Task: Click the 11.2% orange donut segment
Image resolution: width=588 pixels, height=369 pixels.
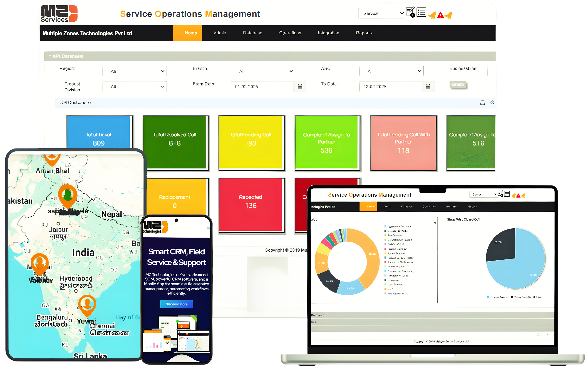Action: tap(321, 263)
